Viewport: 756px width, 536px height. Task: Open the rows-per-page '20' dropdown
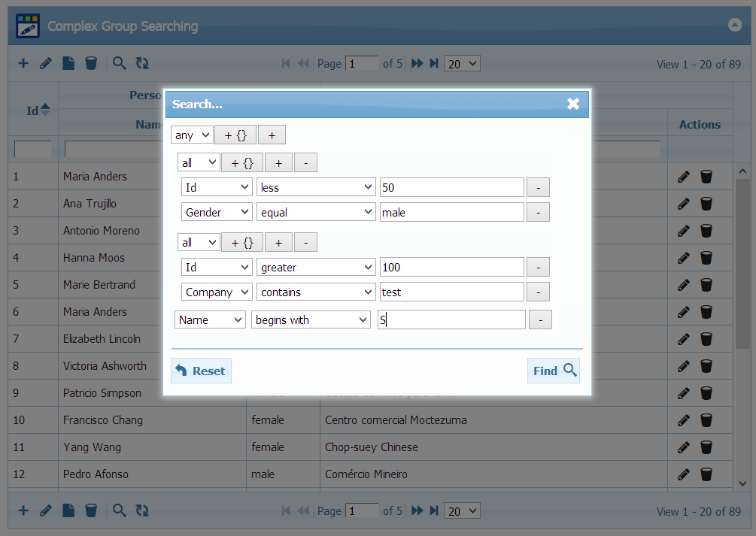pyautogui.click(x=461, y=63)
